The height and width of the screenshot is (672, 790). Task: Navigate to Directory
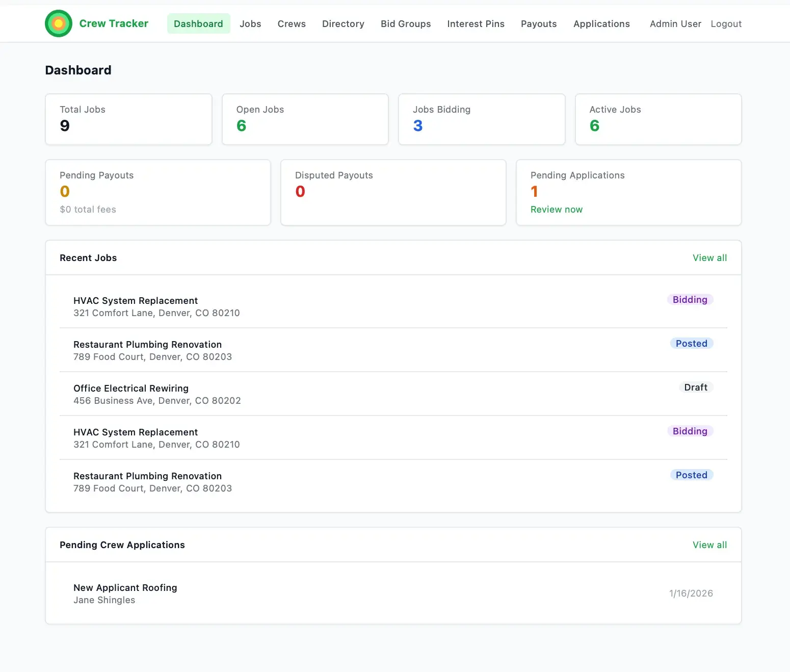[x=343, y=23]
